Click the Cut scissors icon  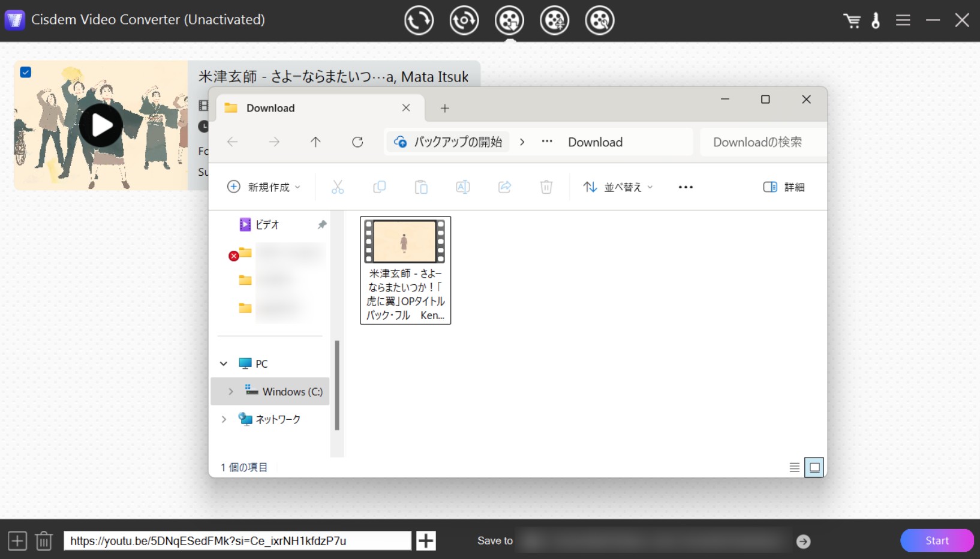point(338,187)
